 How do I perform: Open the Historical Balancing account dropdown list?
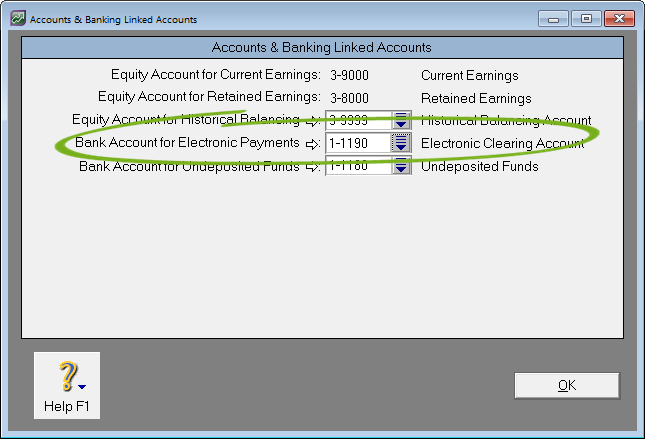pyautogui.click(x=401, y=121)
